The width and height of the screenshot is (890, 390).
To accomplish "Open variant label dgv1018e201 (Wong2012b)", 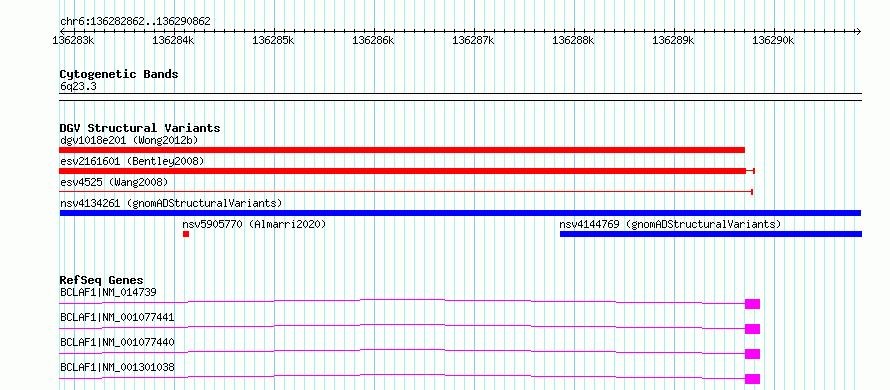I will point(129,140).
